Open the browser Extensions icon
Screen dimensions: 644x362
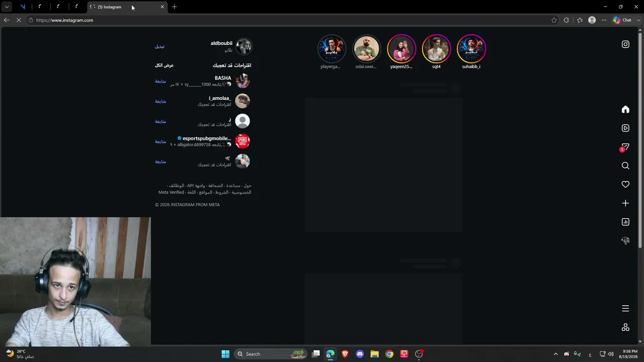coord(567,20)
